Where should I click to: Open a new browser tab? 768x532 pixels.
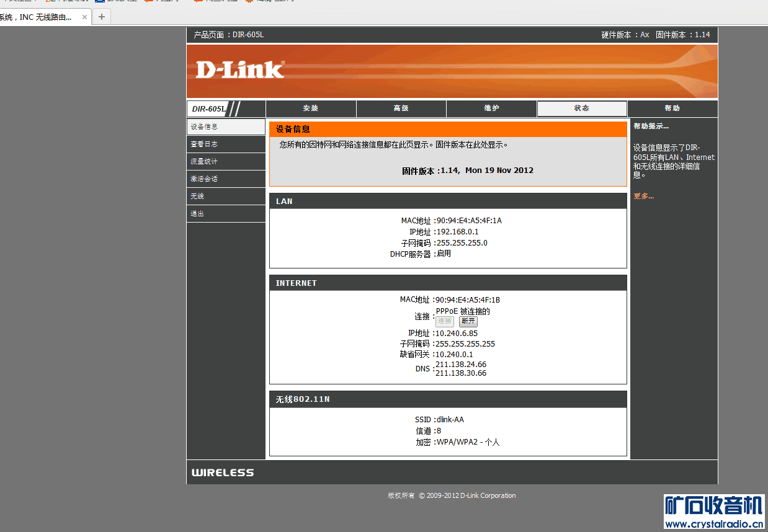pos(102,17)
